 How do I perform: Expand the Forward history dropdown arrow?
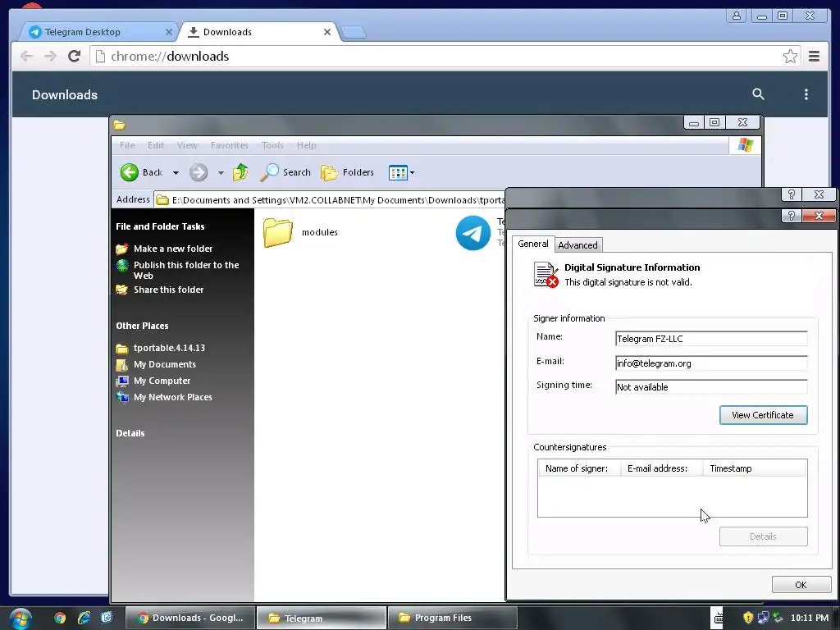(x=221, y=173)
